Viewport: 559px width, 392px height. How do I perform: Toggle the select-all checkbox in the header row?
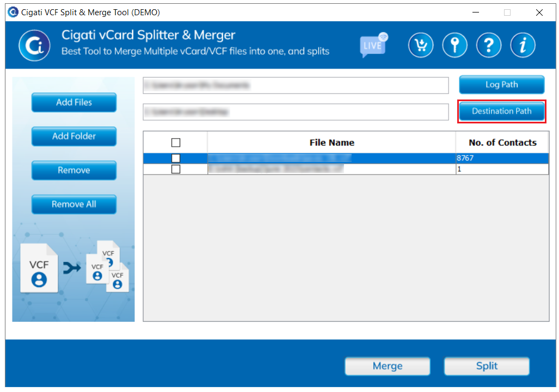(x=176, y=142)
